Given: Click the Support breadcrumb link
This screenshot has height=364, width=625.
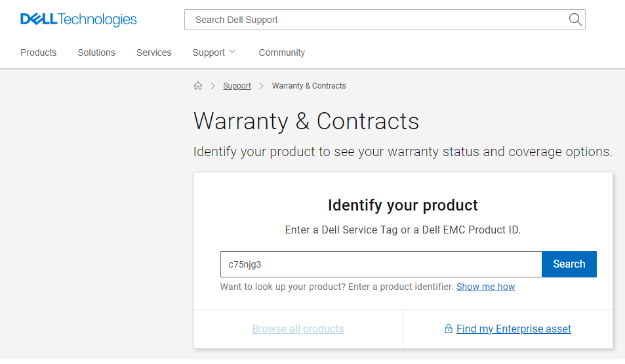Looking at the screenshot, I should 237,86.
